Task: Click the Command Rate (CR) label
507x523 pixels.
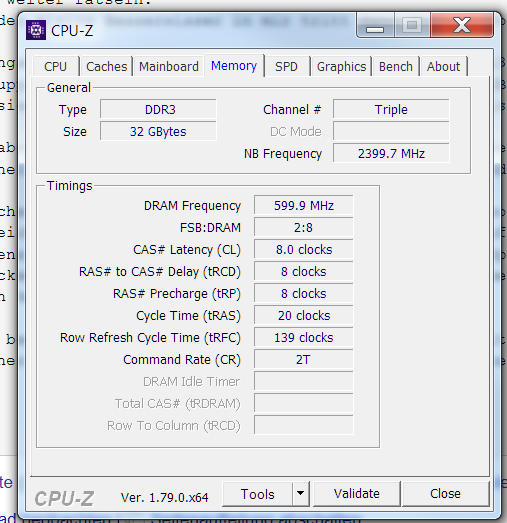Action: coord(182,360)
